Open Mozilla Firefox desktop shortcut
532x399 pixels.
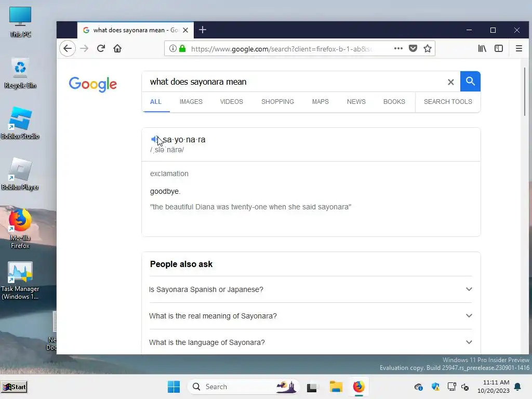click(x=20, y=229)
